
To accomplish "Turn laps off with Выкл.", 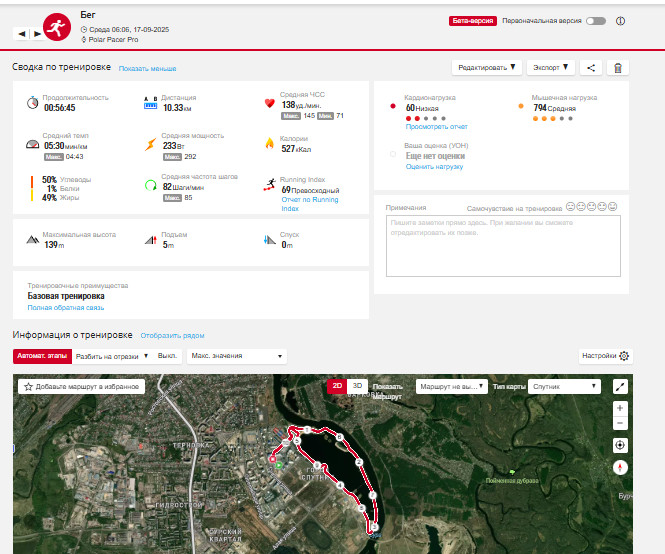I will [x=167, y=356].
